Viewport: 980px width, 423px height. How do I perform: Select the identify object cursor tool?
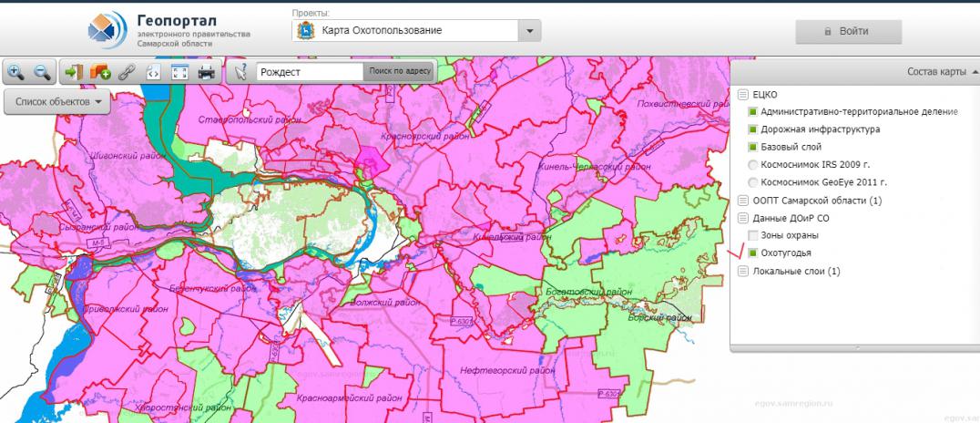point(240,71)
